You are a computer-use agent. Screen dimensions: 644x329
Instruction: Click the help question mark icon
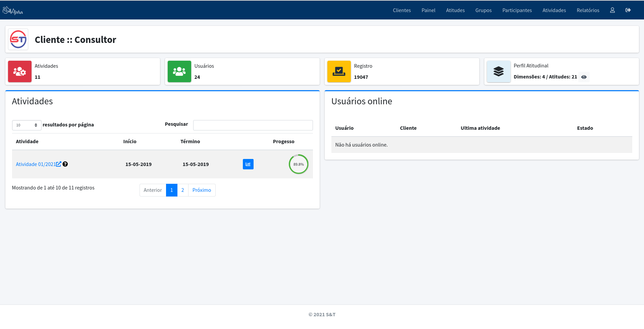(65, 164)
